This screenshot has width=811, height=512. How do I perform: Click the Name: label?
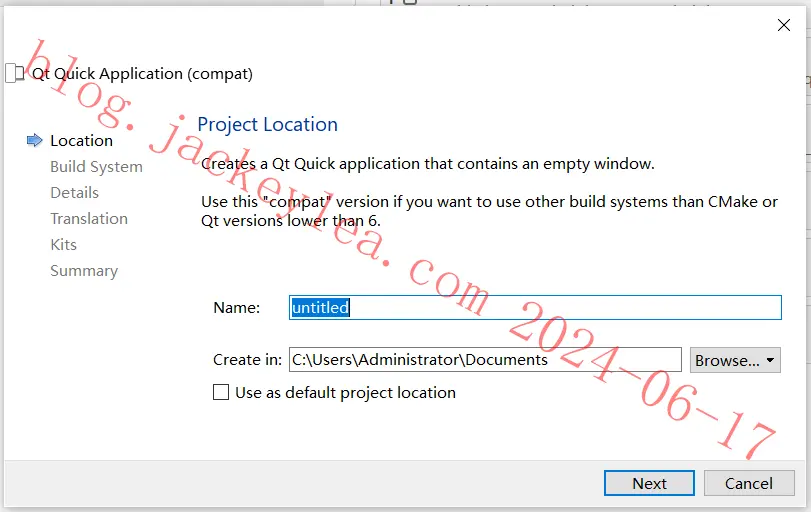237,308
